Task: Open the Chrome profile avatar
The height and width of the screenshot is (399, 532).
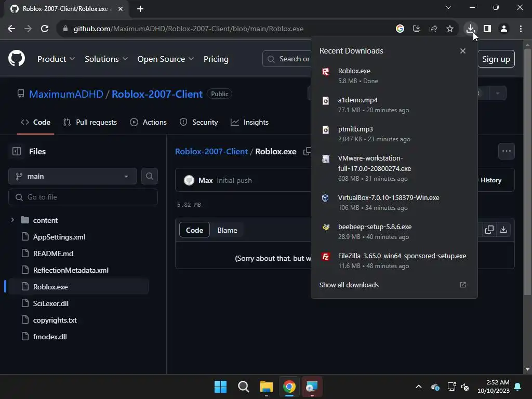Action: point(504,29)
